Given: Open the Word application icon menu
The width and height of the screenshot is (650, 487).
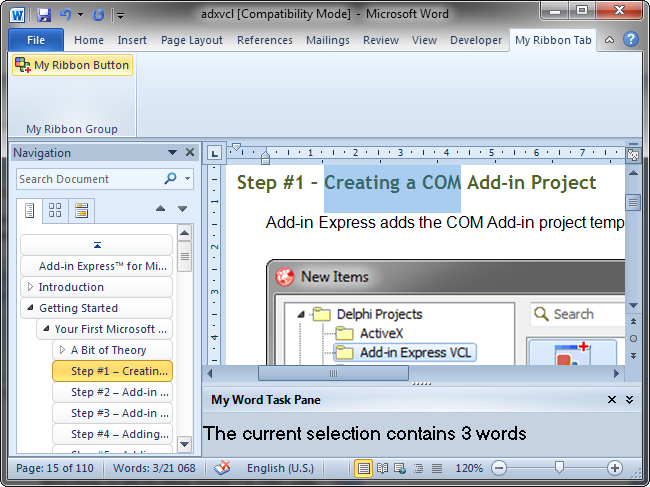Looking at the screenshot, I should click(x=17, y=15).
